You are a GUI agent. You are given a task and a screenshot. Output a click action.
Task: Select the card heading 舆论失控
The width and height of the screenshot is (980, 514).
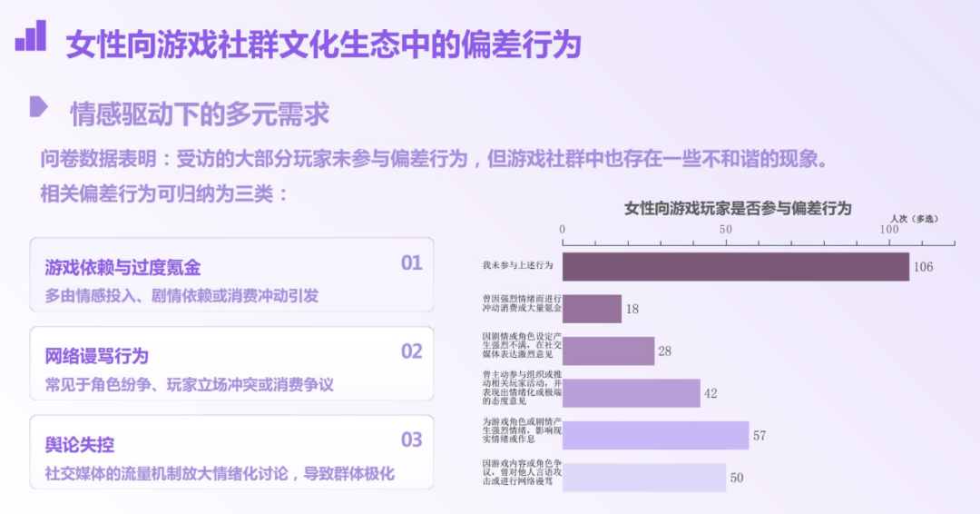tap(79, 445)
